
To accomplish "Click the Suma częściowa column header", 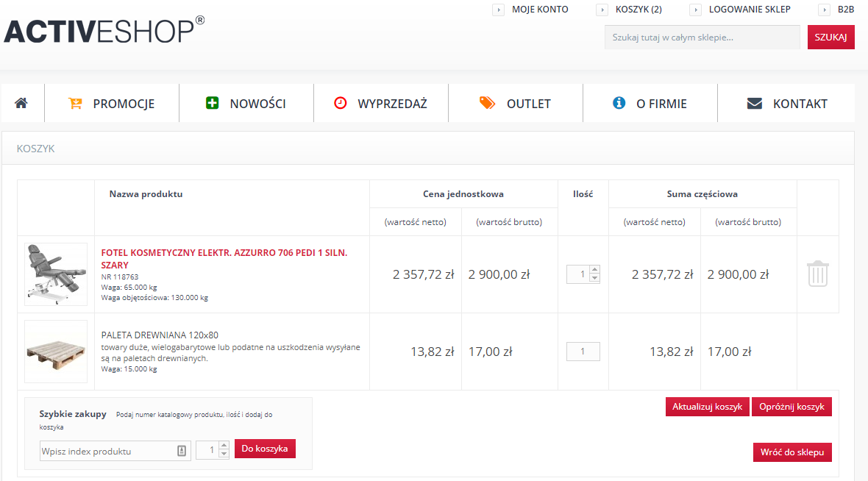I will coord(702,193).
